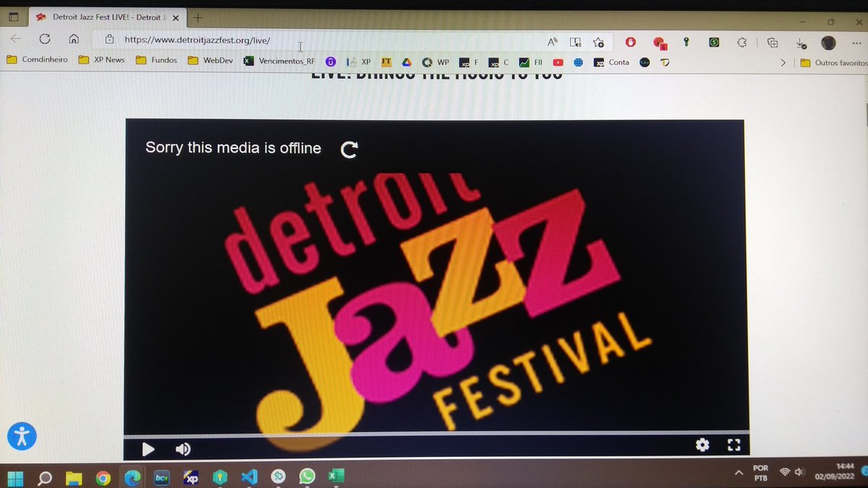Select the Detroit Jazz Fest LIVE tab

107,17
